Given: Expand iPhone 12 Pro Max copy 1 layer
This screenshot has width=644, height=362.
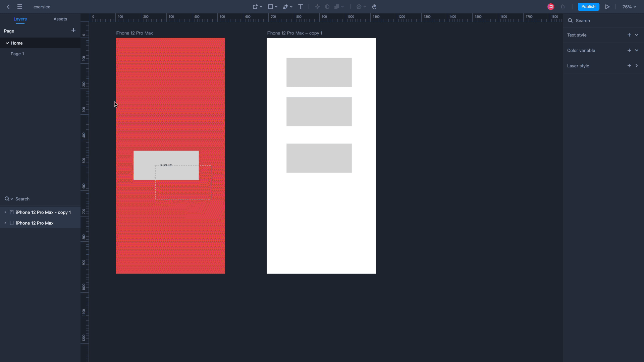Looking at the screenshot, I should 5,212.
